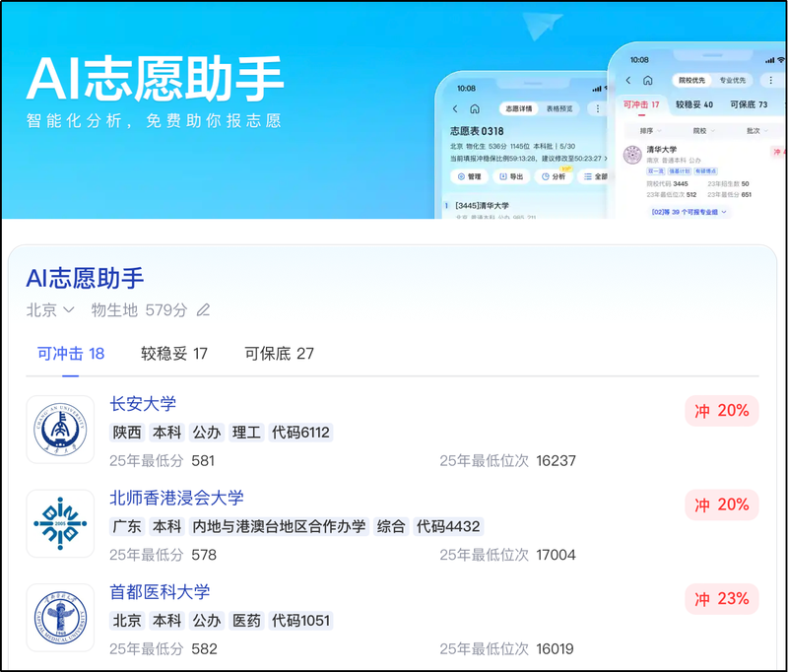Switch to the 可冲击 18 tab

tap(70, 354)
